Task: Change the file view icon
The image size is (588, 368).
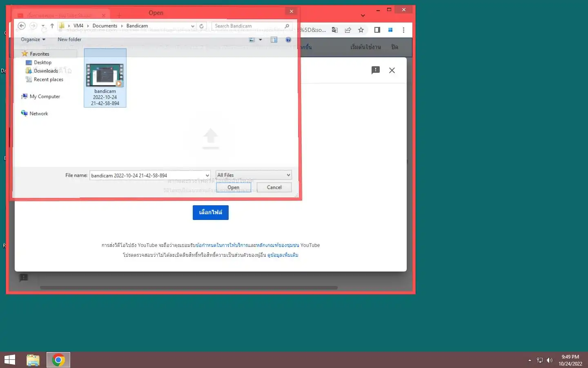Action: pos(252,40)
